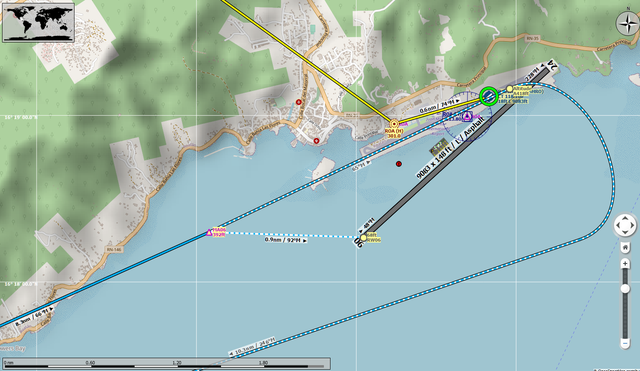Click the '228°M' runway heading label
The height and width of the screenshot is (371, 640).
(x=535, y=73)
